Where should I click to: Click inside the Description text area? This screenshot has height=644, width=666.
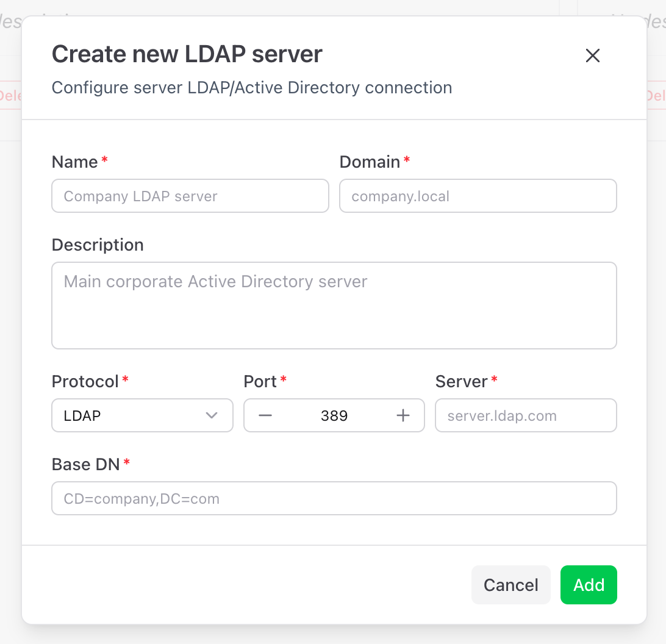(x=334, y=305)
